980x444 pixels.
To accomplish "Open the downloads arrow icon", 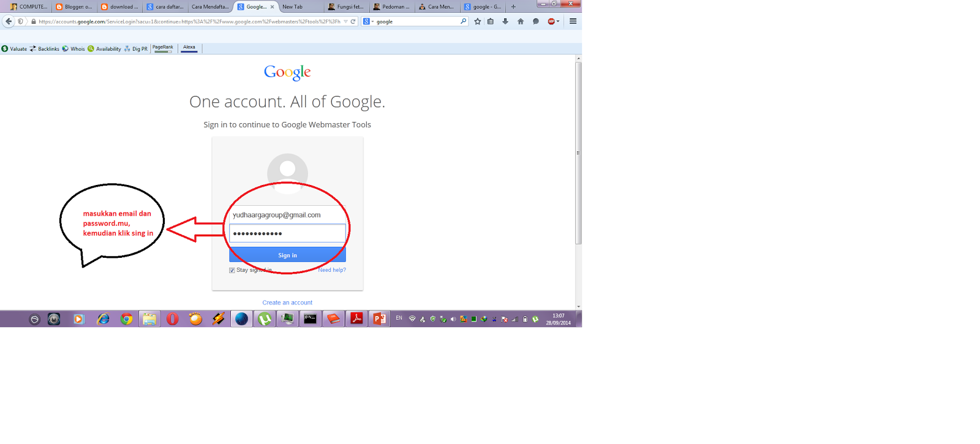I will click(x=505, y=21).
